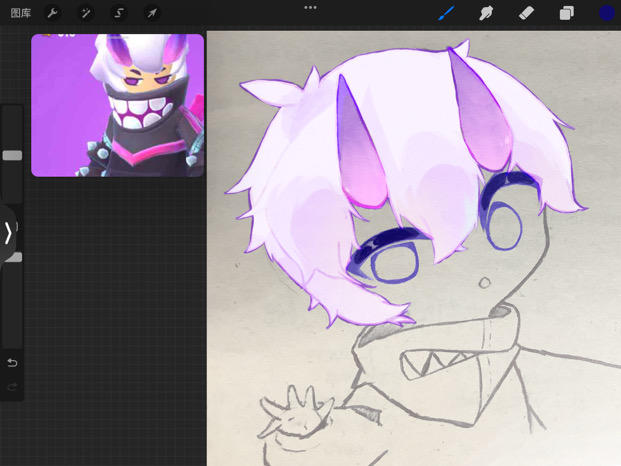Tap the three-dot menu at top center
The image size is (621, 466).
coord(310,7)
